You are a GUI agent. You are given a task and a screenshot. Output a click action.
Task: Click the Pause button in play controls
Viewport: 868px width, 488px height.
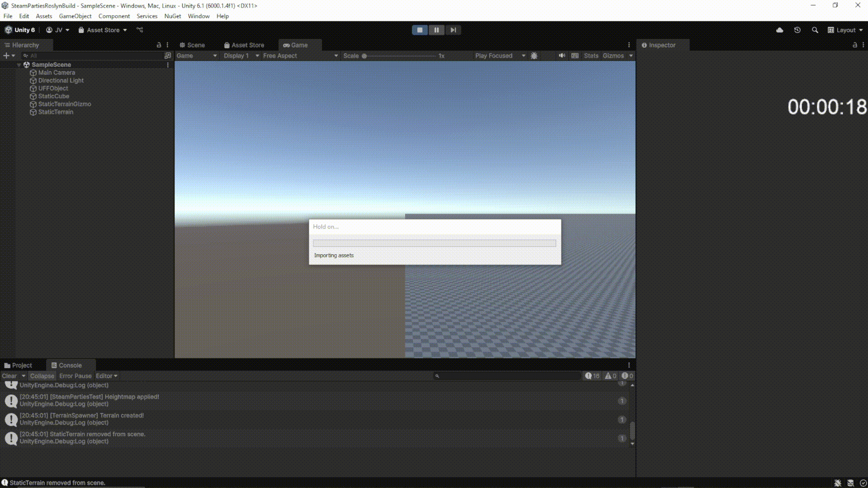coord(436,30)
